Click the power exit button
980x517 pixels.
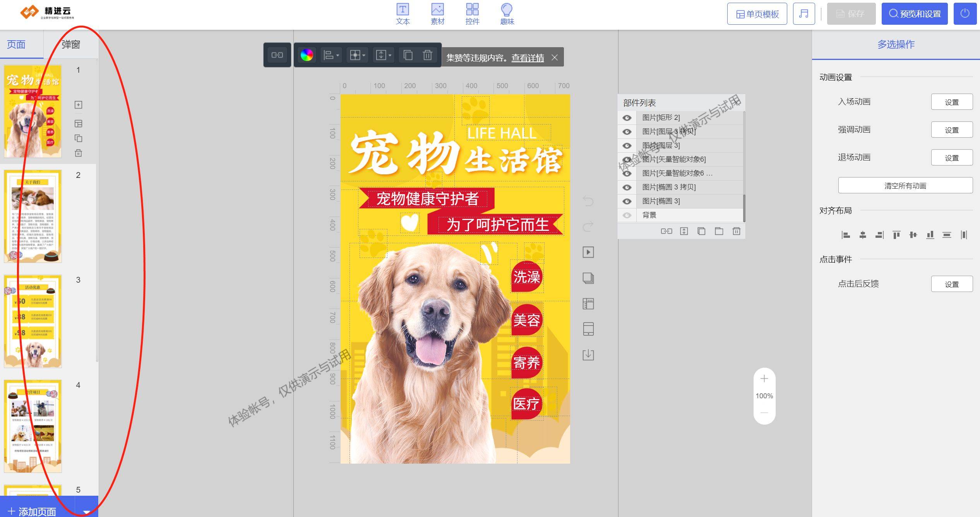pyautogui.click(x=965, y=14)
